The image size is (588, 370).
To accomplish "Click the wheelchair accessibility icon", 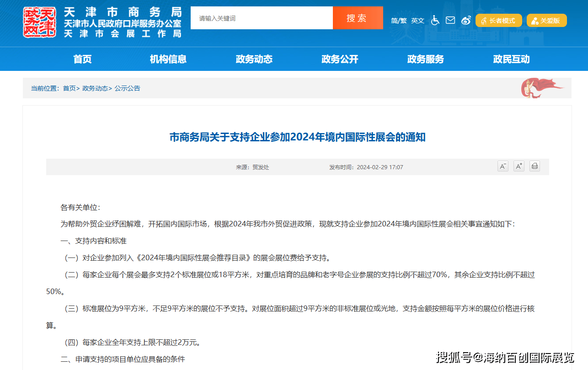I will [435, 20].
